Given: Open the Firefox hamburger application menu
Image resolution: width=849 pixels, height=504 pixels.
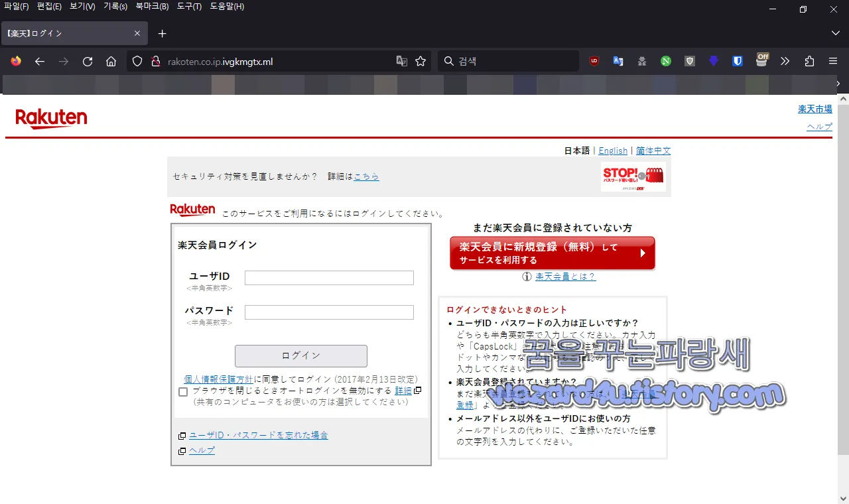Looking at the screenshot, I should tap(833, 61).
